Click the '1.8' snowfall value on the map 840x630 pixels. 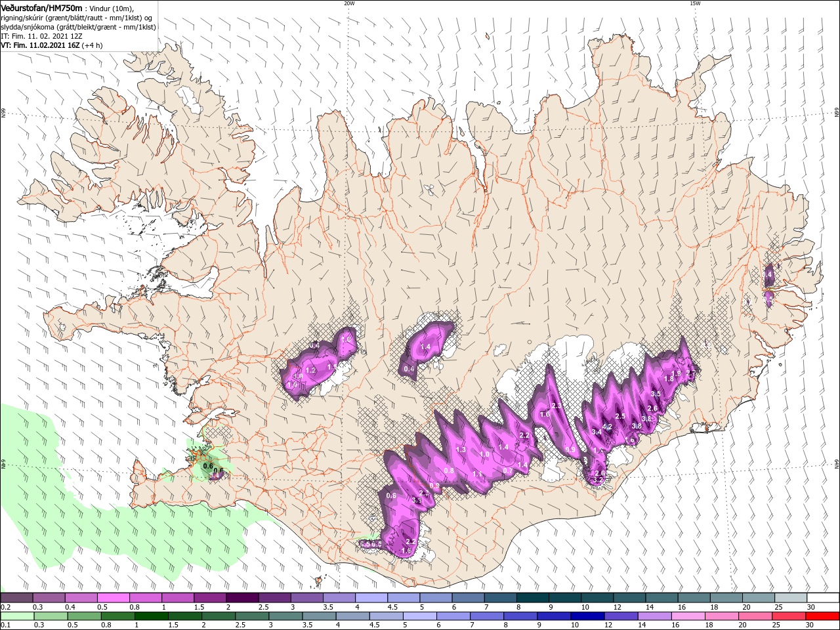pyautogui.click(x=669, y=379)
